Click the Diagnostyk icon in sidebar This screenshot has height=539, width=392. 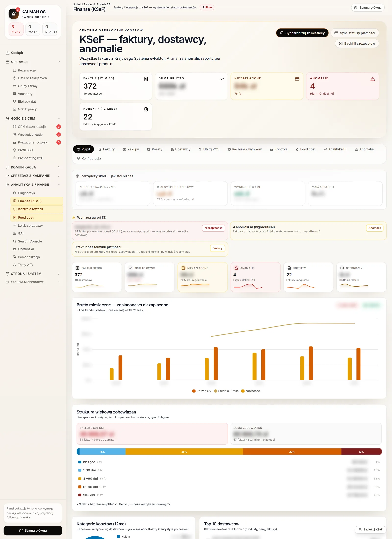point(15,193)
